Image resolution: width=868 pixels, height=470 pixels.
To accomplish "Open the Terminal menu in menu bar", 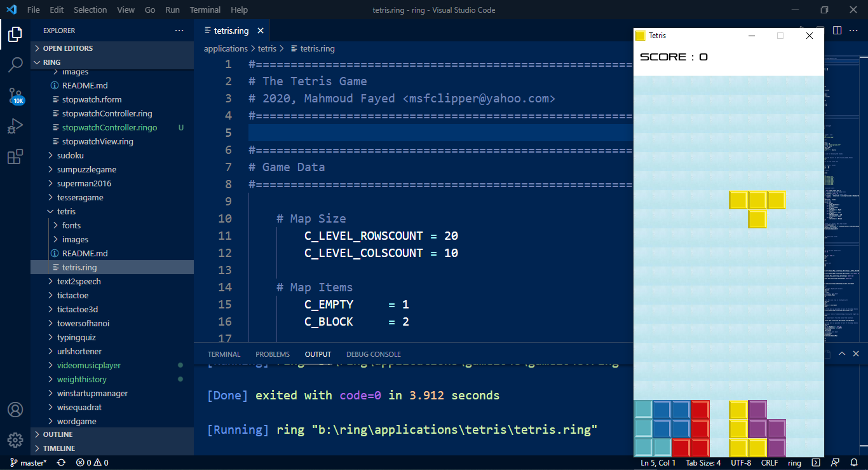I will 205,10.
